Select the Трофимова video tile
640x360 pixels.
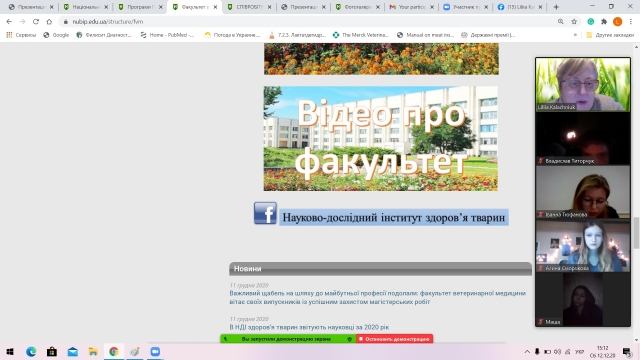(x=583, y=192)
